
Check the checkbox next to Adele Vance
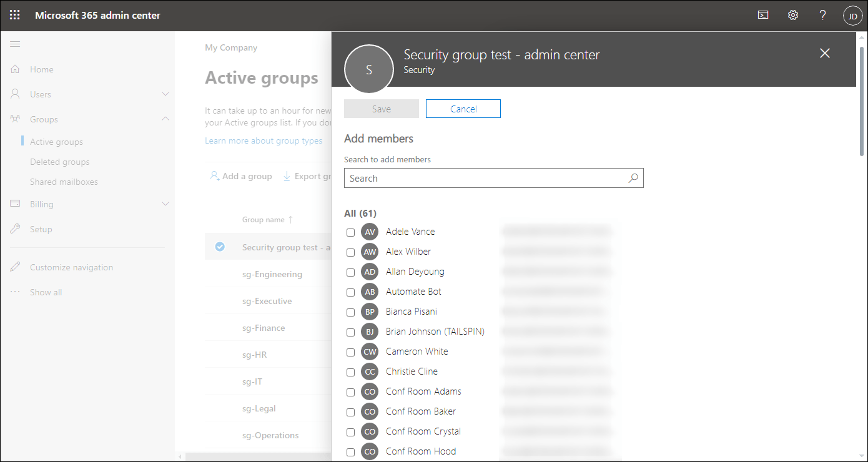[350, 232]
